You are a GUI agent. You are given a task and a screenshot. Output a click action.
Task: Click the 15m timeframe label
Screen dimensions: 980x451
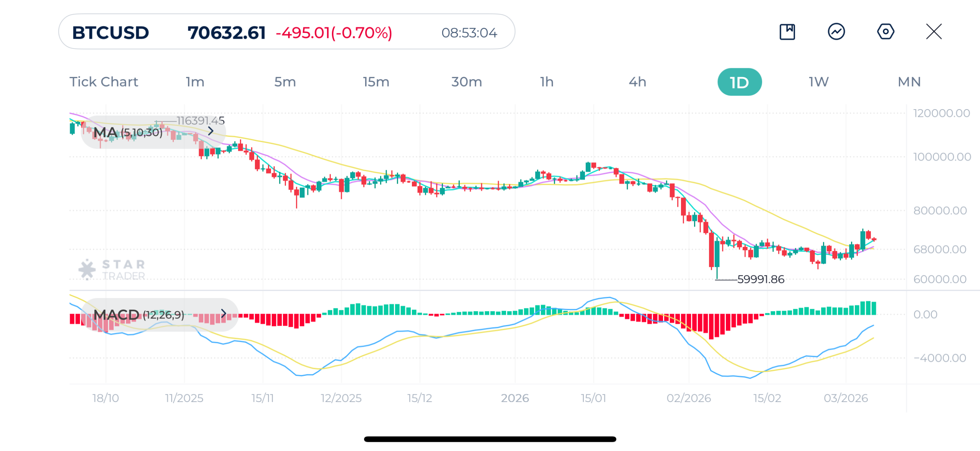pyautogui.click(x=376, y=82)
